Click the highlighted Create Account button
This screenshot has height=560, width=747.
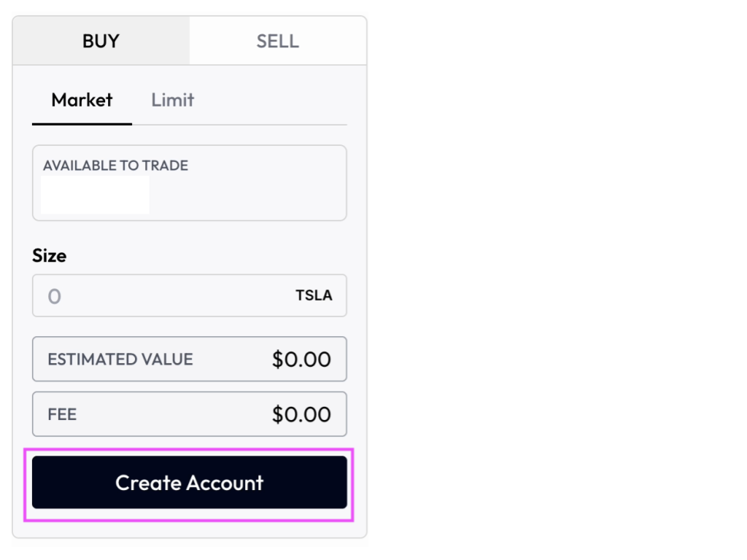[189, 482]
